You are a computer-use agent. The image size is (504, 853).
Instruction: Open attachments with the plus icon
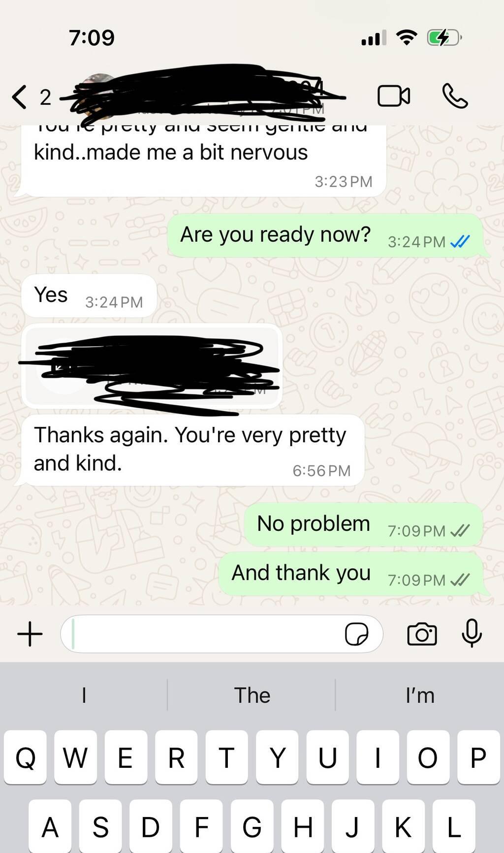30,634
